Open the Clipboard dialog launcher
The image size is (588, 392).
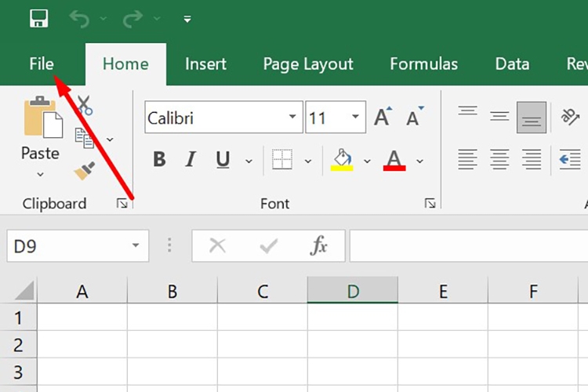[122, 203]
